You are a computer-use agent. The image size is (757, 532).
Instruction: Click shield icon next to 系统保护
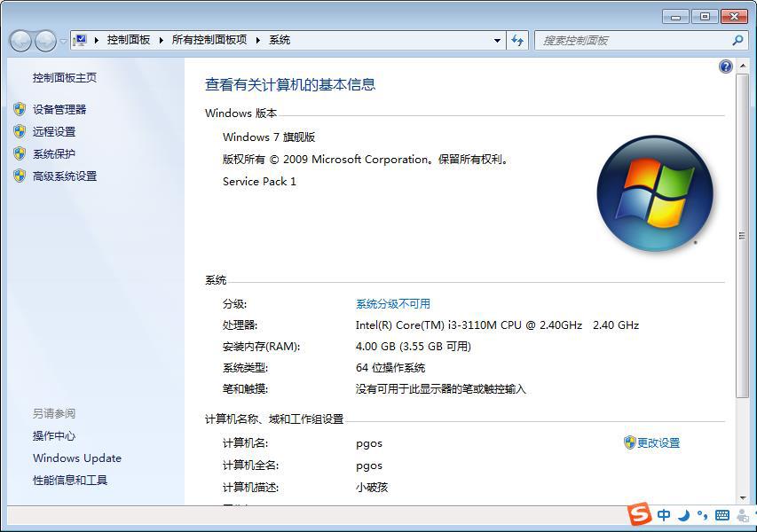pyautogui.click(x=20, y=153)
